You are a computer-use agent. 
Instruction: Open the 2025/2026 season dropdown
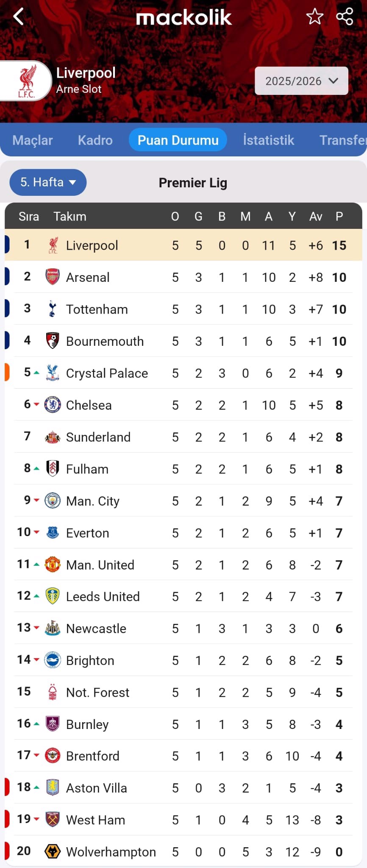pos(301,81)
